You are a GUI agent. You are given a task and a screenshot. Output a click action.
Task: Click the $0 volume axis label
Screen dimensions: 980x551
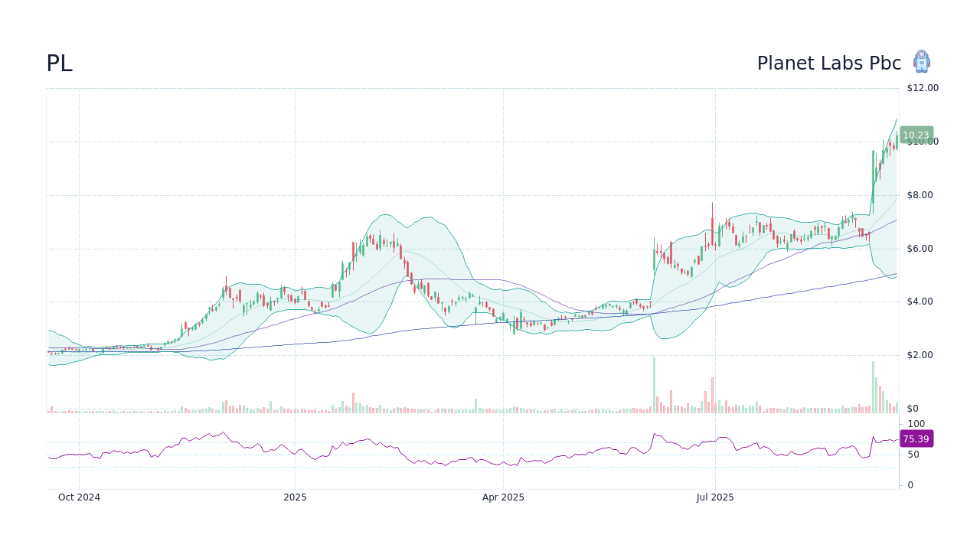tap(913, 408)
